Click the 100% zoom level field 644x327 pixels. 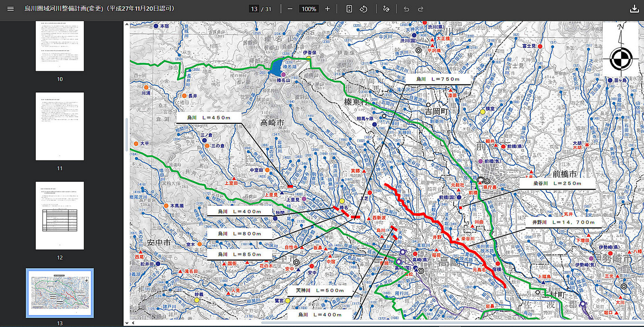click(x=309, y=9)
